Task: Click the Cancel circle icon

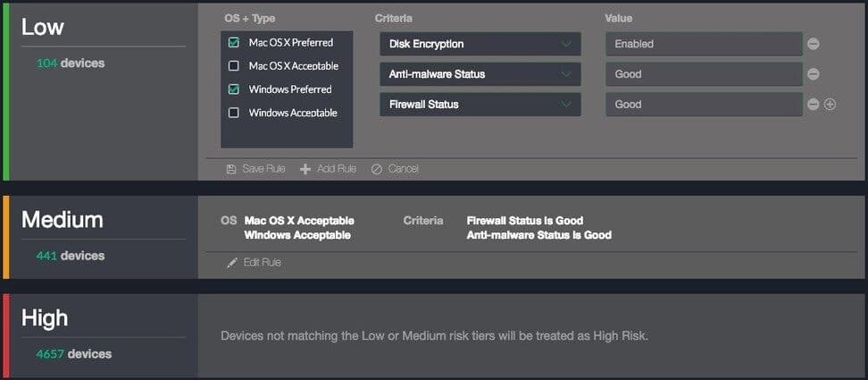Action: [376, 169]
